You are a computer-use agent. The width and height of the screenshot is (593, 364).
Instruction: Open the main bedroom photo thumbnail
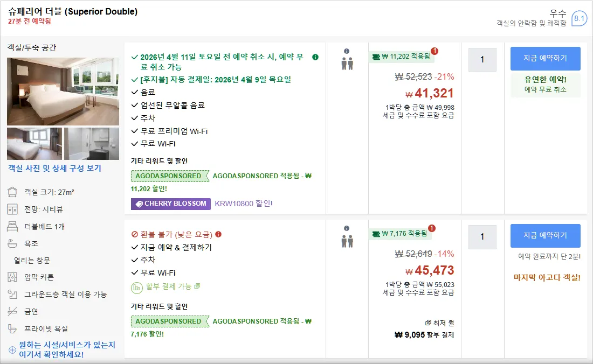(63, 92)
